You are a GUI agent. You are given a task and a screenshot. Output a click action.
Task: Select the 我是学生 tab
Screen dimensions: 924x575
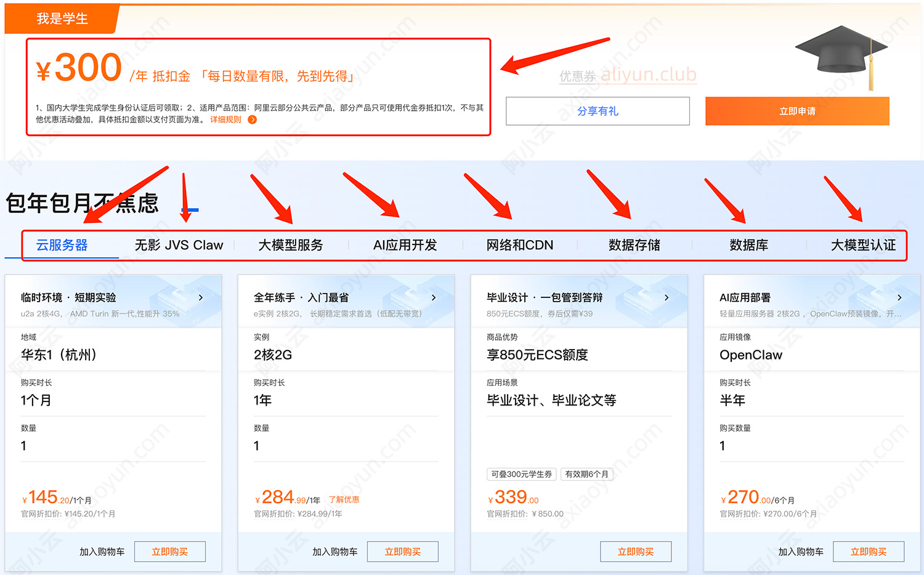pos(62,19)
